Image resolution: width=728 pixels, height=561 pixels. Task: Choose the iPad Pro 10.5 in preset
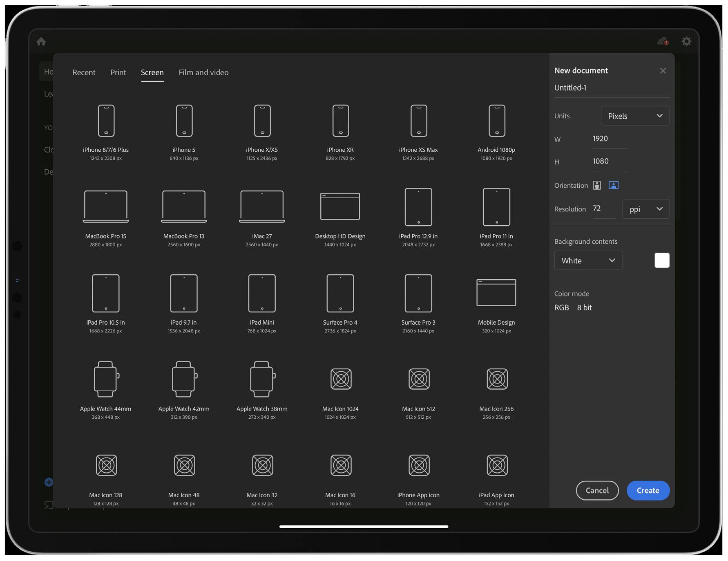point(106,304)
